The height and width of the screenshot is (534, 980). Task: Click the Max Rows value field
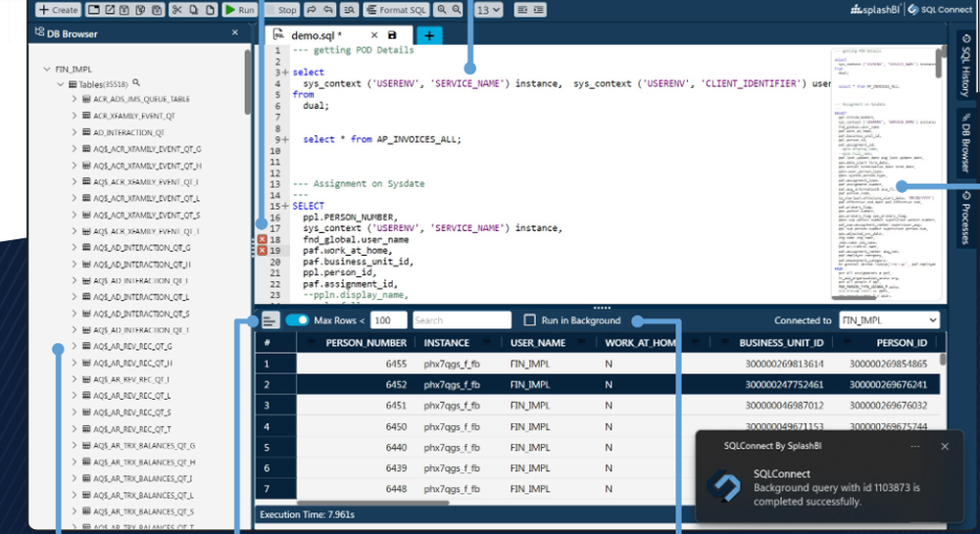(x=389, y=320)
